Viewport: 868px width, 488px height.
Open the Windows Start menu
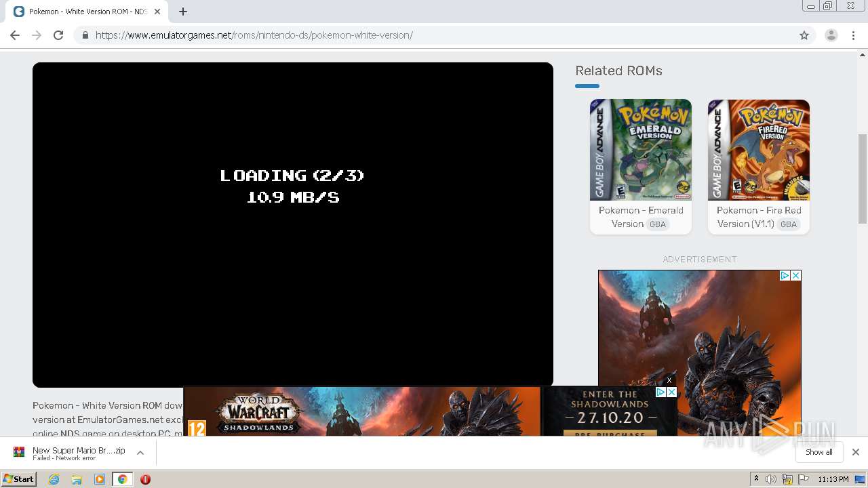[19, 479]
